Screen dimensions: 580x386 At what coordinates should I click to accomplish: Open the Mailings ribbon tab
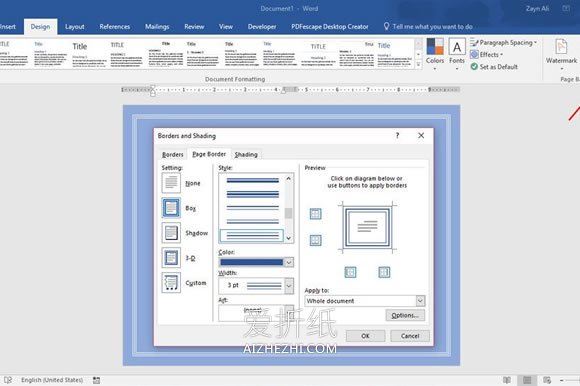tap(157, 27)
